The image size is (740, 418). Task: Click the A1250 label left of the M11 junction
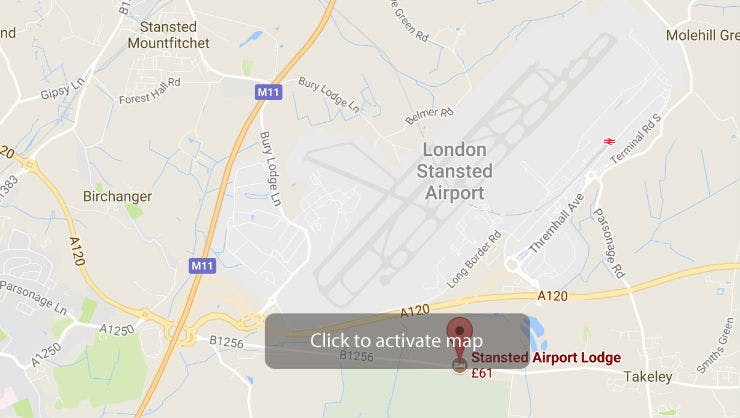[117, 329]
